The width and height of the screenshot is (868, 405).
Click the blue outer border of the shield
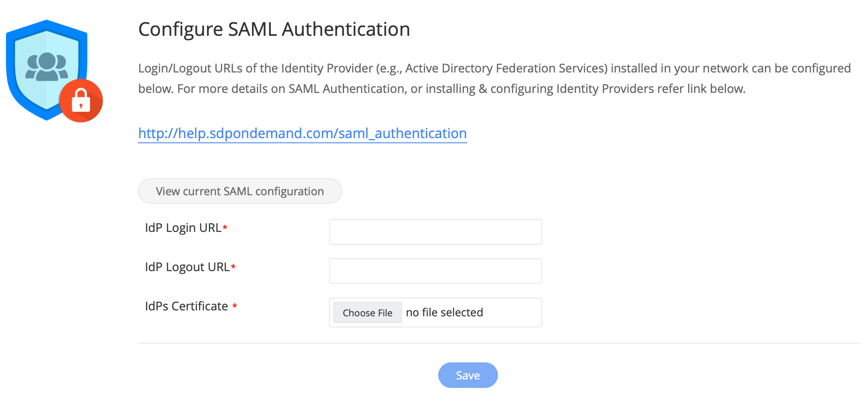click(9, 64)
